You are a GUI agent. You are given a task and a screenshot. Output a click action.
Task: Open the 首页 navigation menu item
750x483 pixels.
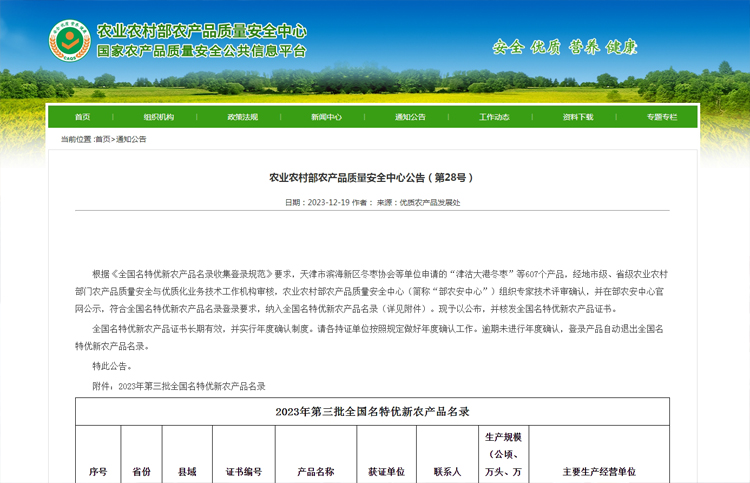tap(82, 117)
